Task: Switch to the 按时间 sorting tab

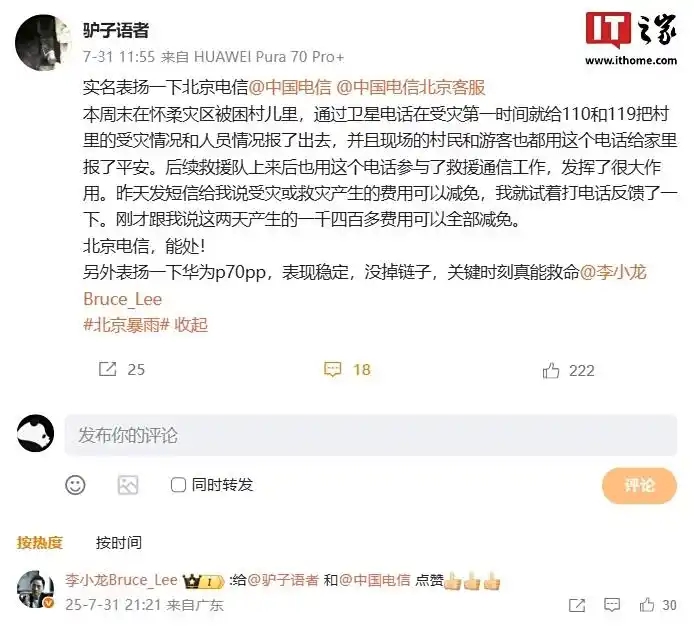Action: pyautogui.click(x=119, y=542)
